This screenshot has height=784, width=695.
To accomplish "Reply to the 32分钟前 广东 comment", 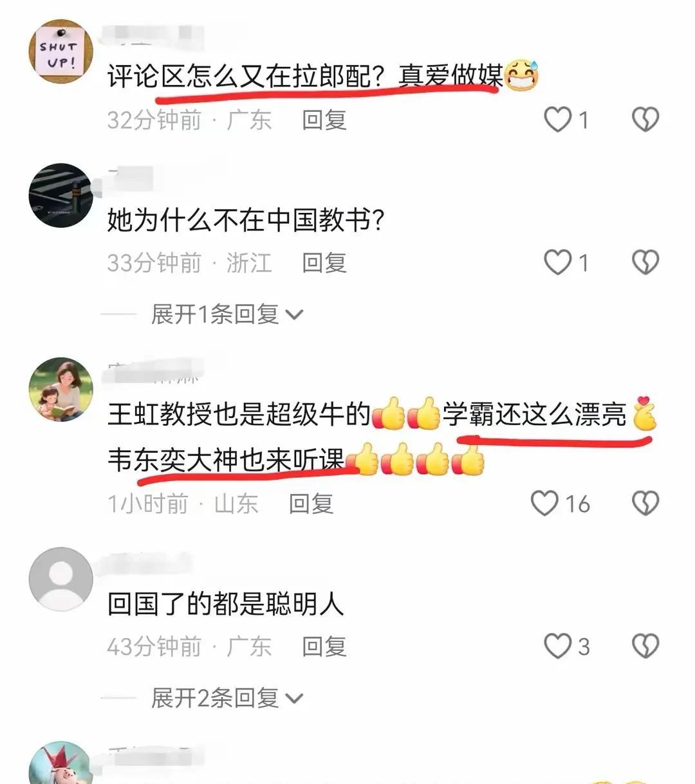I will coord(324,120).
